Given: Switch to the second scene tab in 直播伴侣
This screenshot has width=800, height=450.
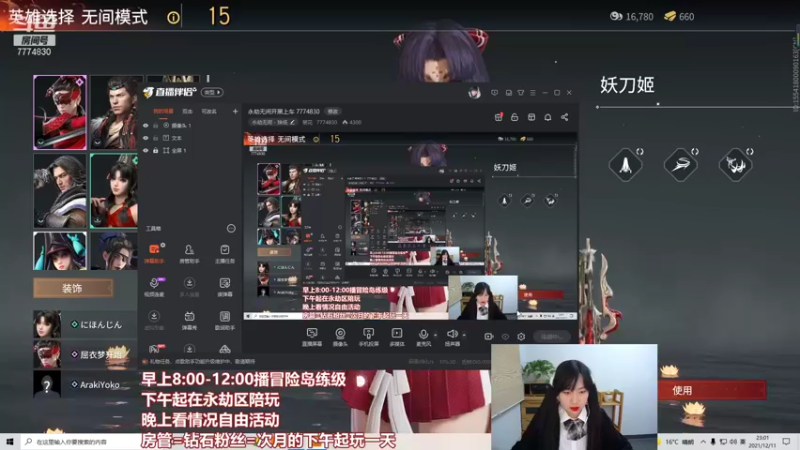Looking at the screenshot, I should tap(188, 111).
